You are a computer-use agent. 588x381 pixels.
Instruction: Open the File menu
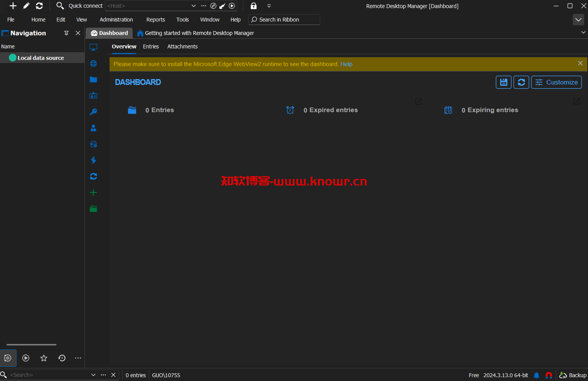click(11, 20)
